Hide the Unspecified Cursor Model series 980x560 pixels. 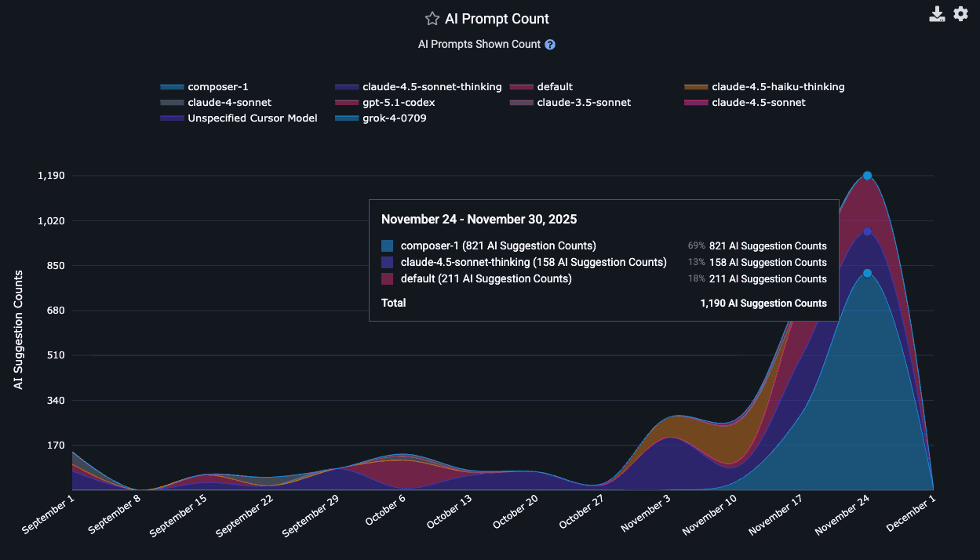coord(252,118)
